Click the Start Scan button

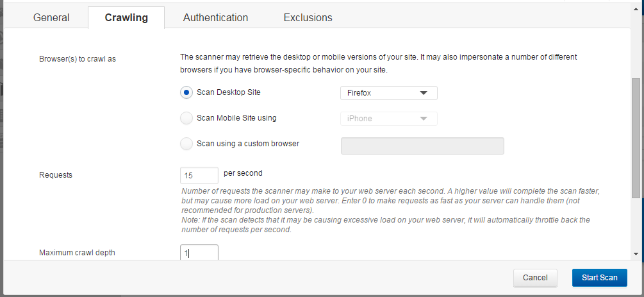pos(600,278)
